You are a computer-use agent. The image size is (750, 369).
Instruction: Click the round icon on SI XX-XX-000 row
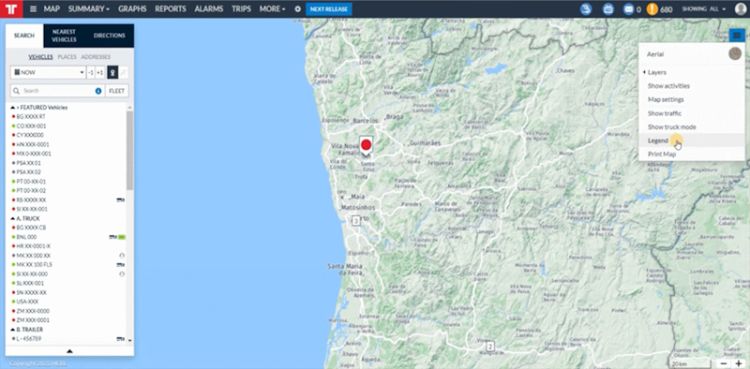tap(122, 274)
